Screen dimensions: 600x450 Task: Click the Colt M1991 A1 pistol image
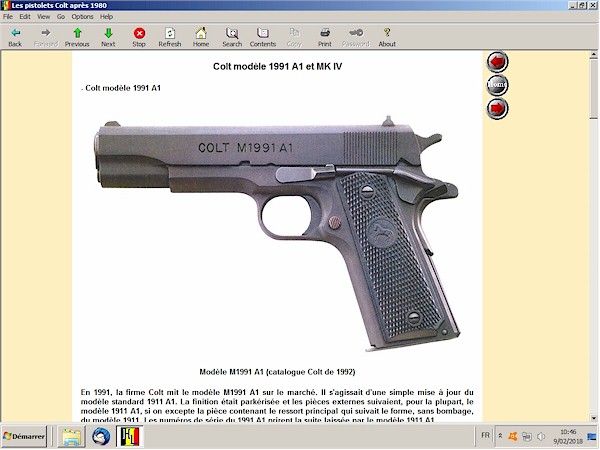coord(277,233)
